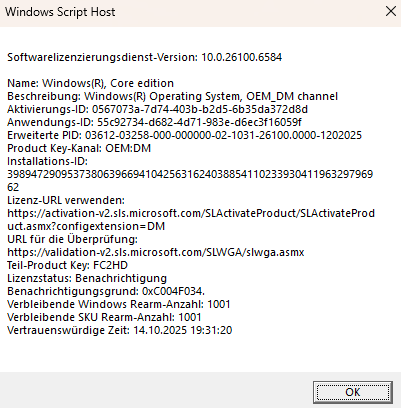Click the Benachrichtigungsgrund 0xC004F034 line

click(x=106, y=291)
